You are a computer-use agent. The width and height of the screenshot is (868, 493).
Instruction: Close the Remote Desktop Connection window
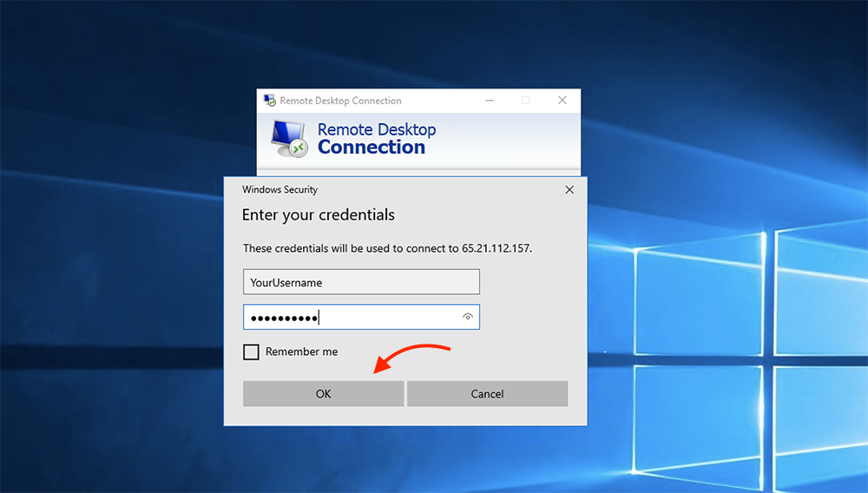pos(562,100)
